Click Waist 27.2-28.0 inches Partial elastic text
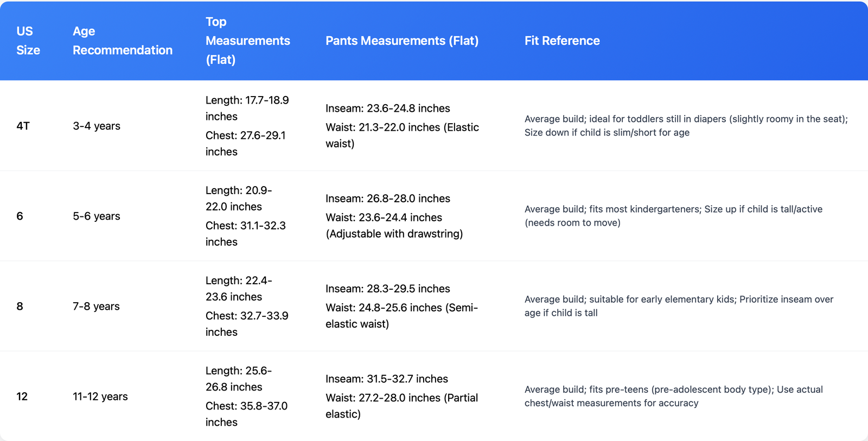This screenshot has height=441, width=868. coord(401,406)
